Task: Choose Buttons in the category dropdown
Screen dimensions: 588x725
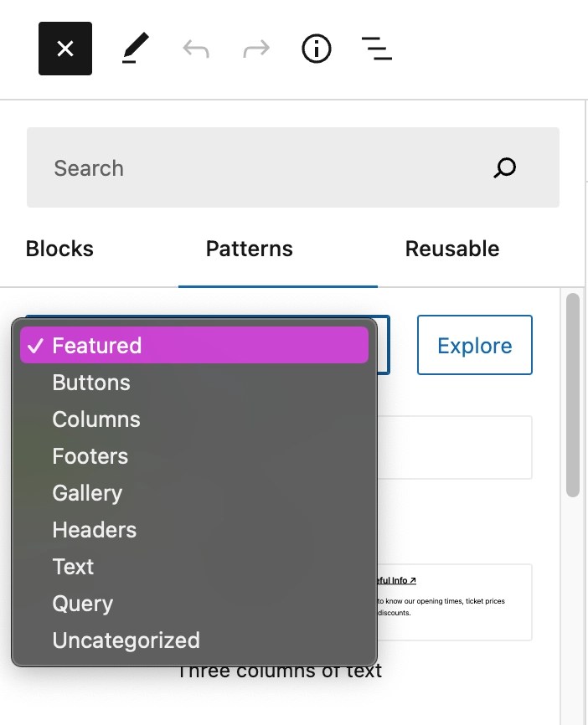Action: (194, 383)
